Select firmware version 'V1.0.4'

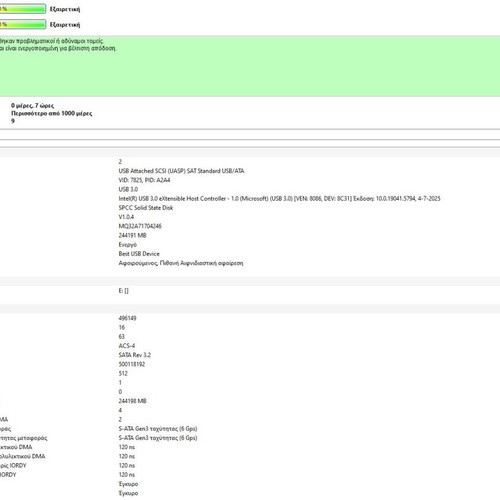point(126,217)
